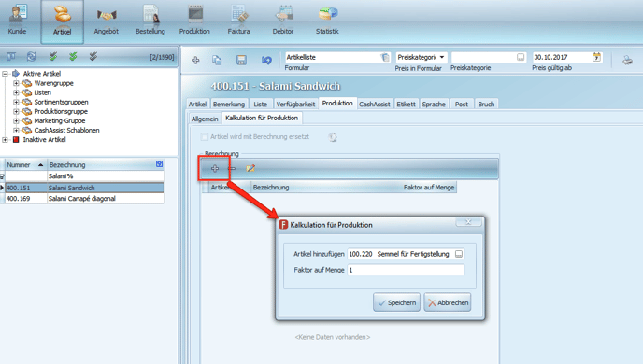
Task: Expand the Marketing-Gruppe node
Action: point(16,120)
